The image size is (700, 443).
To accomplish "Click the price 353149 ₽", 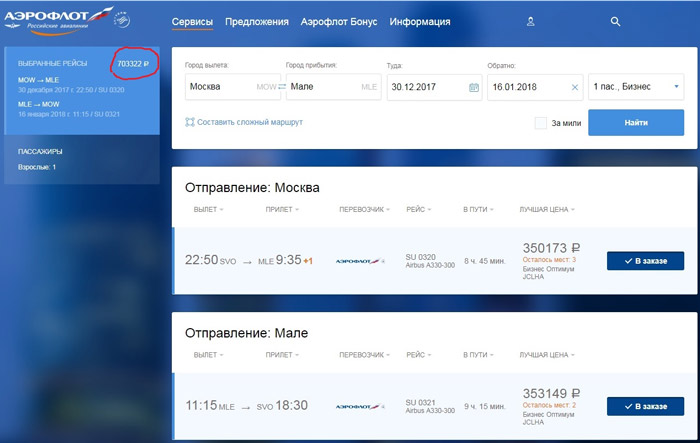I will coord(551,393).
